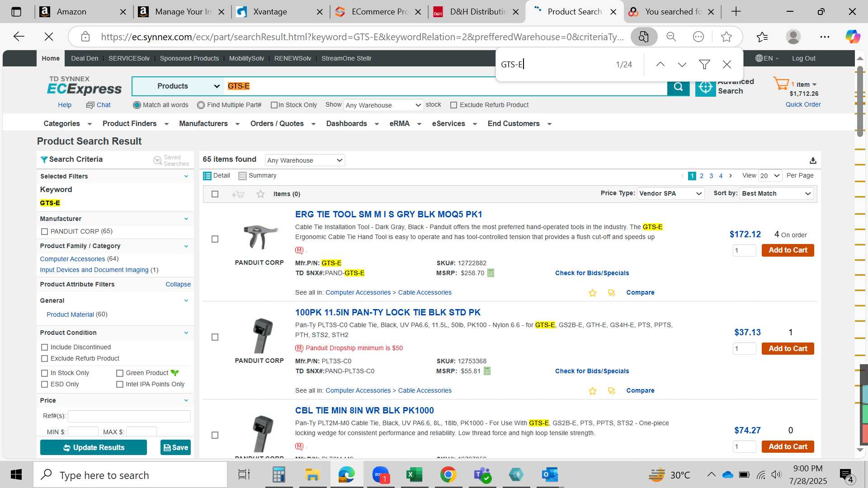Click the favorites star in Items toolbar
The height and width of the screenshot is (488, 868).
coord(260,194)
